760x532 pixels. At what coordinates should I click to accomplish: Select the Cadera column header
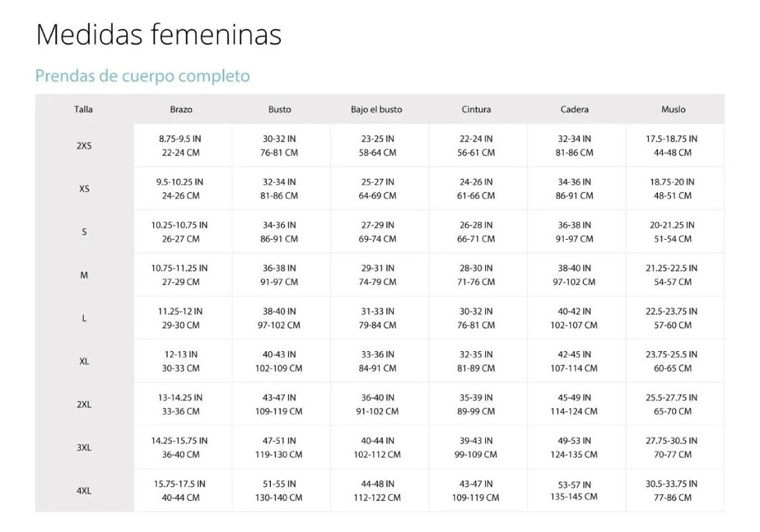[x=574, y=109]
